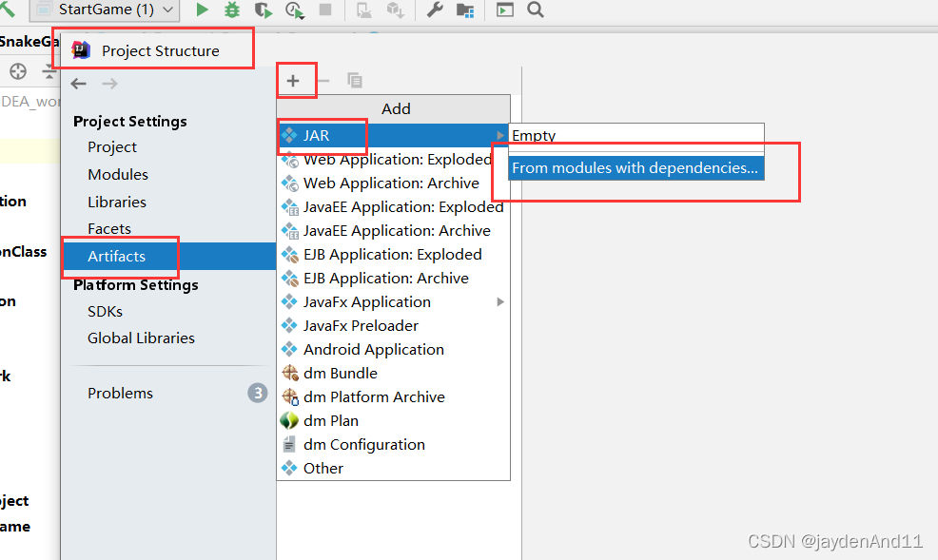
Task: Choose JavaEE Application: Exploded
Action: click(393, 206)
